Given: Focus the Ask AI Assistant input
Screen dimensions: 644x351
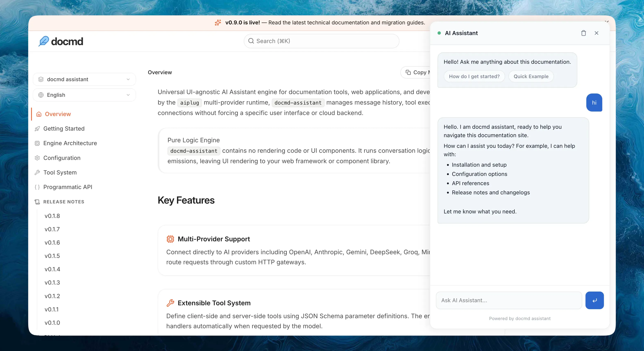Looking at the screenshot, I should click(509, 300).
